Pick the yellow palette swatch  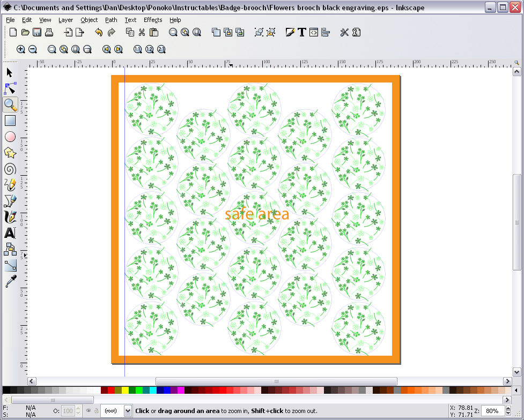coord(125,390)
